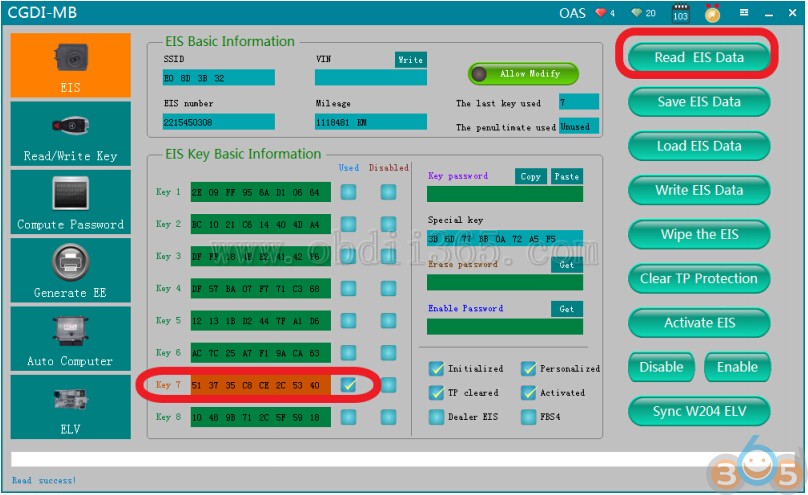Click the SSID input field
Image resolution: width=808 pixels, height=495 pixels.
click(x=218, y=78)
